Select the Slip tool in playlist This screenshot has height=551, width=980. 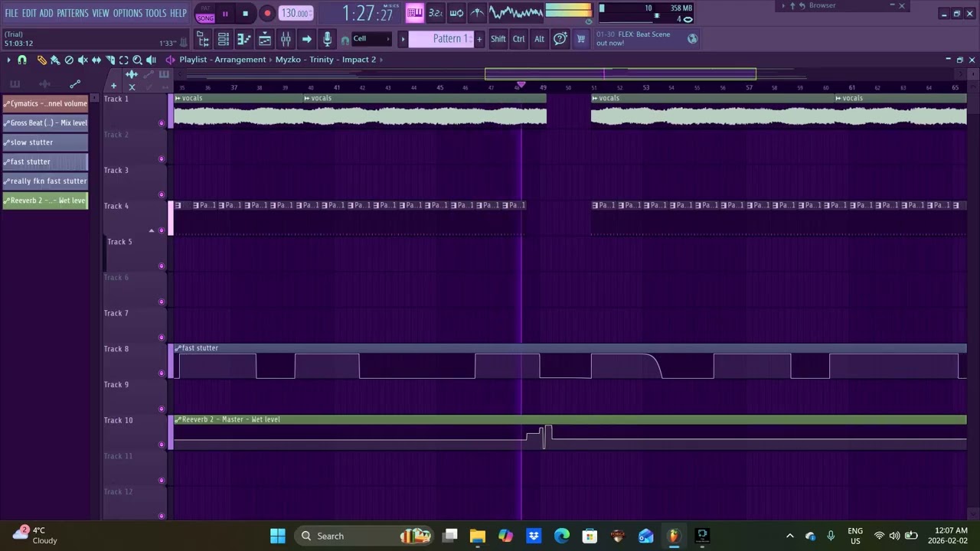(x=96, y=60)
